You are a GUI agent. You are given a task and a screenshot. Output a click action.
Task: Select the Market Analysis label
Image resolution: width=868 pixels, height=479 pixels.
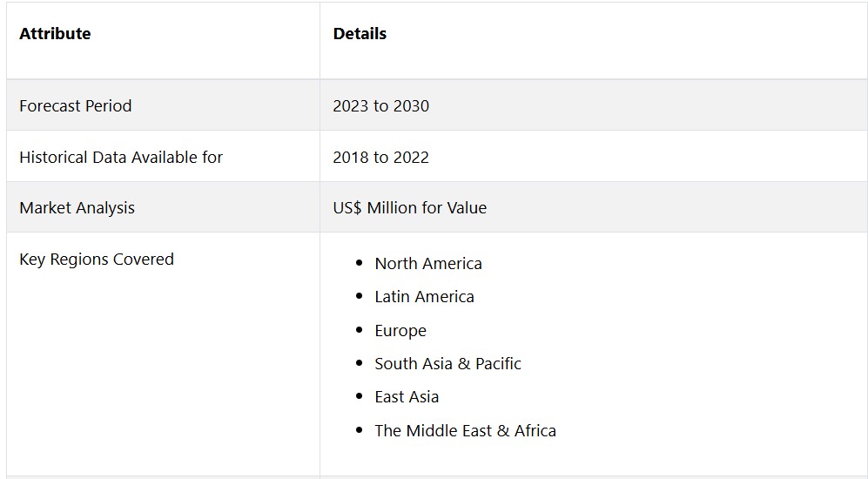click(x=77, y=207)
